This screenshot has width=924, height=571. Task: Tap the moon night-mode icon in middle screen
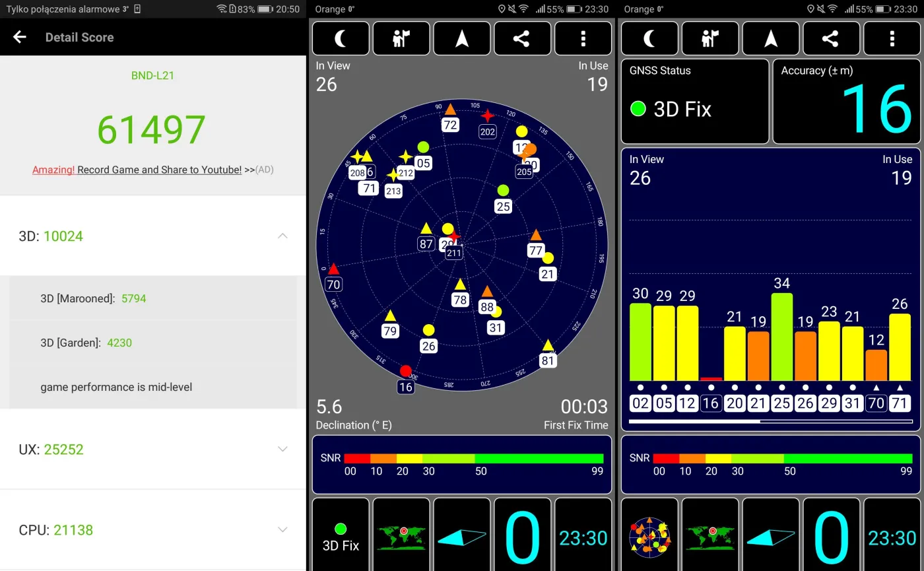click(341, 38)
